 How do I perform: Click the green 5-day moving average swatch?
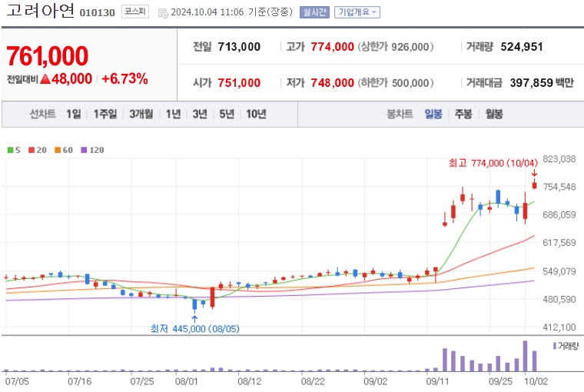tap(11, 150)
